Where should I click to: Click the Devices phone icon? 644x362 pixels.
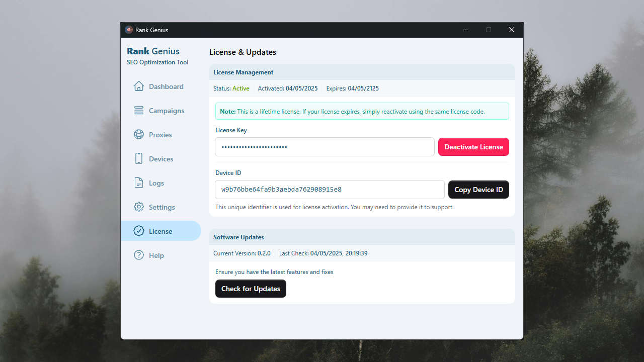(x=139, y=159)
